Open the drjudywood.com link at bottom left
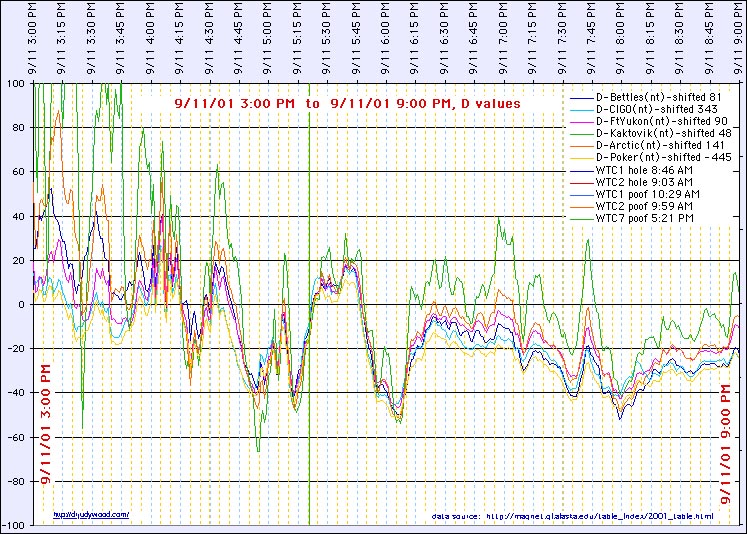This screenshot has height=534, width=747. pyautogui.click(x=91, y=514)
